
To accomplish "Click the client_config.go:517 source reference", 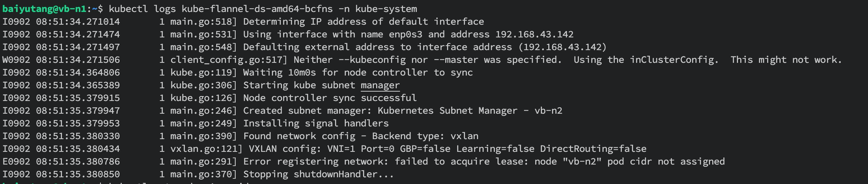I will (x=228, y=60).
